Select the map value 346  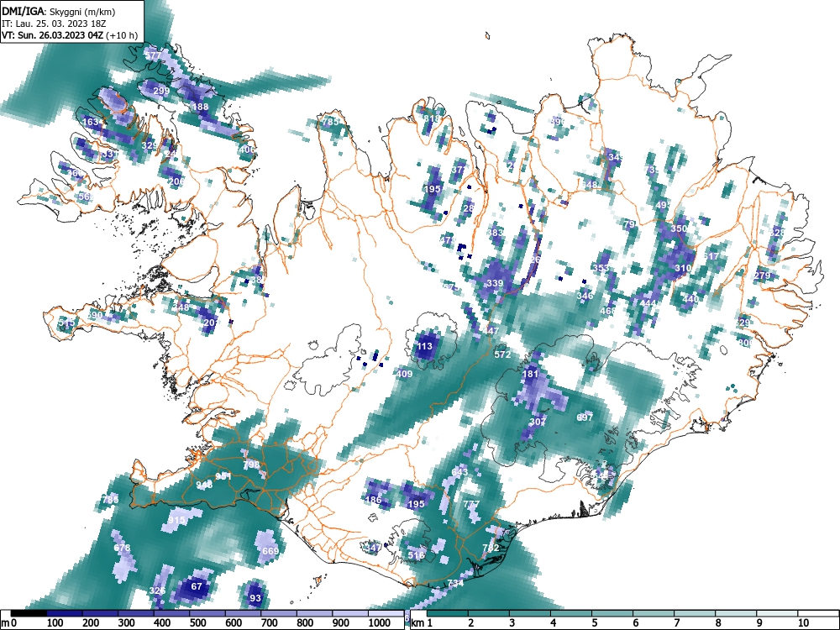coord(585,295)
